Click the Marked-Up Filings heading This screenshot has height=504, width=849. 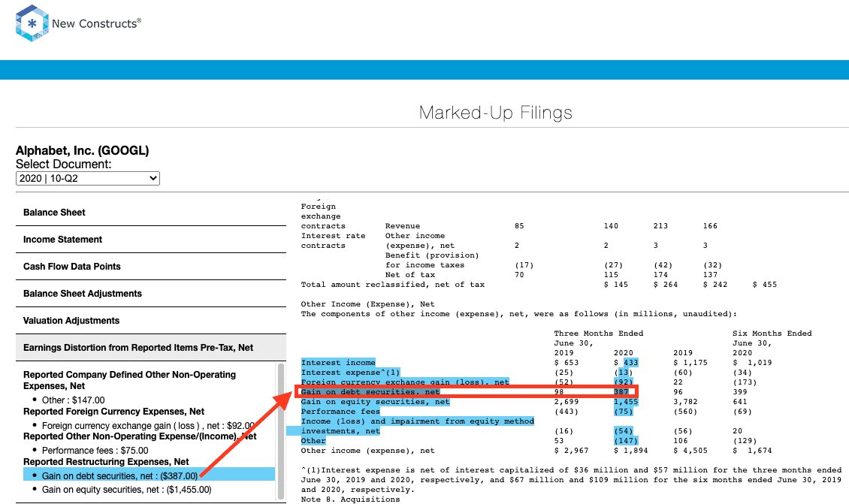(x=495, y=113)
